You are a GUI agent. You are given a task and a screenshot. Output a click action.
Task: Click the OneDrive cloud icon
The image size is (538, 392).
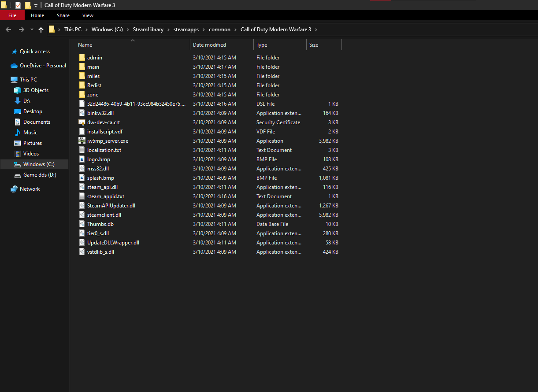tap(14, 66)
